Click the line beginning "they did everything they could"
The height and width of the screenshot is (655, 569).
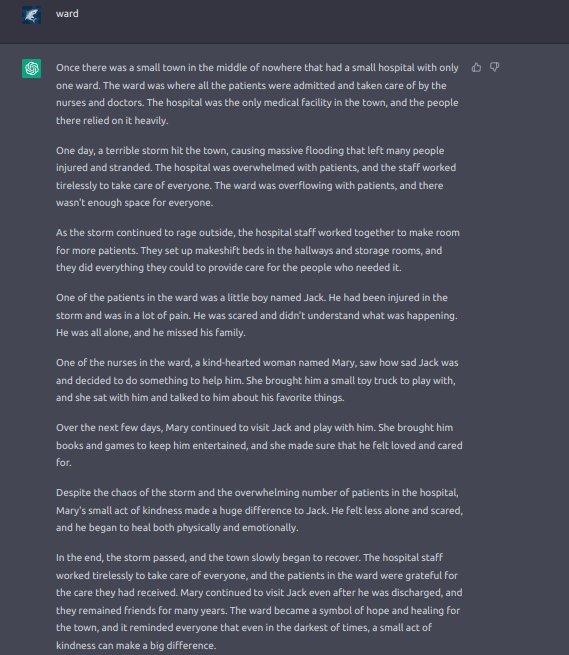[229, 268]
